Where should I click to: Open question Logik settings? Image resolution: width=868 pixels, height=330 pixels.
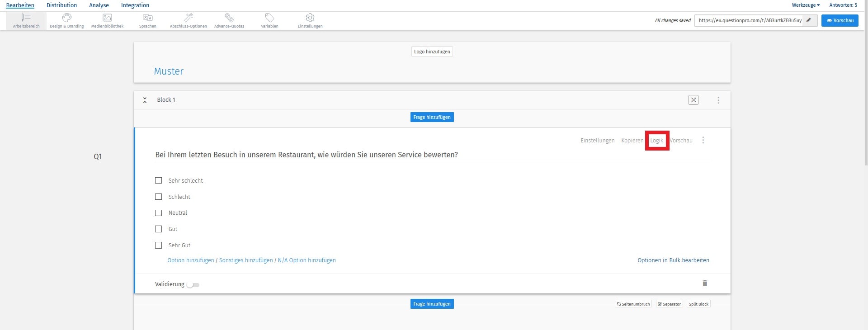[657, 141]
